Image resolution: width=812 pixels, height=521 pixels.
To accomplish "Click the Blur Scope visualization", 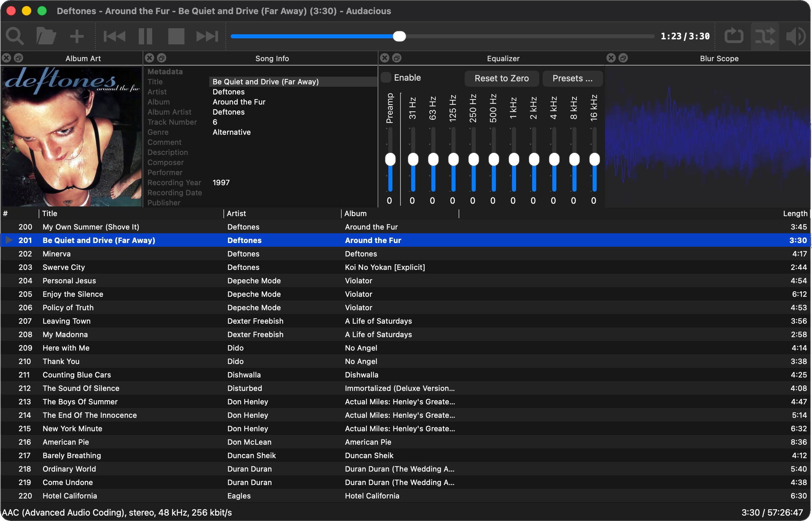I will coord(708,136).
